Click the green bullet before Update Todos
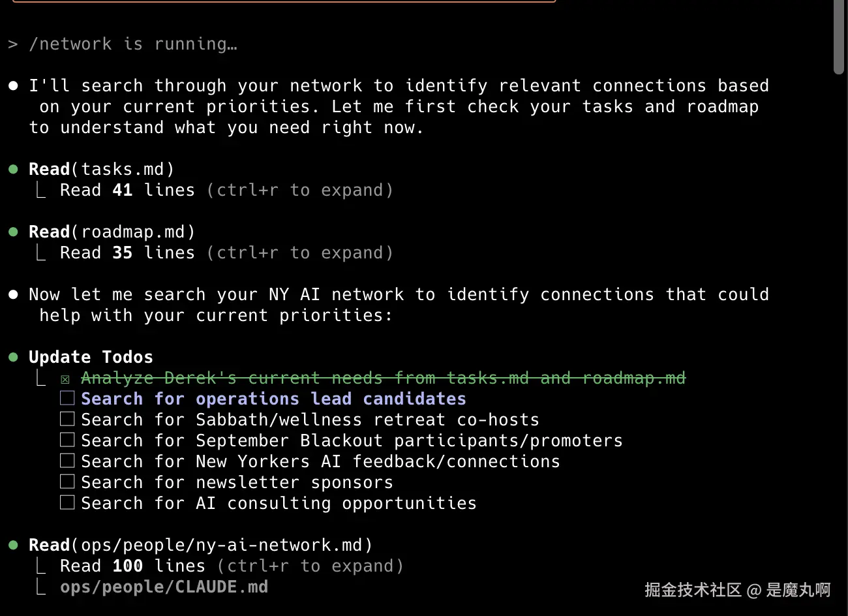This screenshot has height=616, width=848. pyautogui.click(x=13, y=358)
